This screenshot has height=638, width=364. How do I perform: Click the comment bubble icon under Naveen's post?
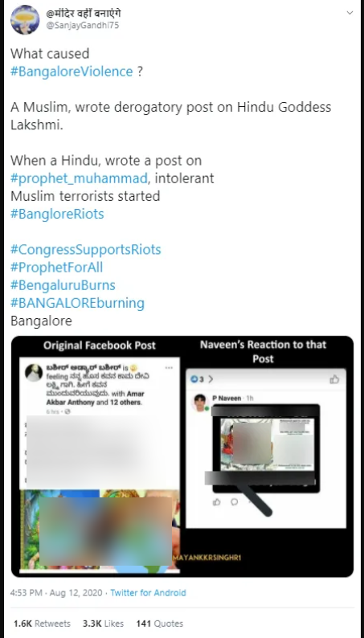(235, 501)
